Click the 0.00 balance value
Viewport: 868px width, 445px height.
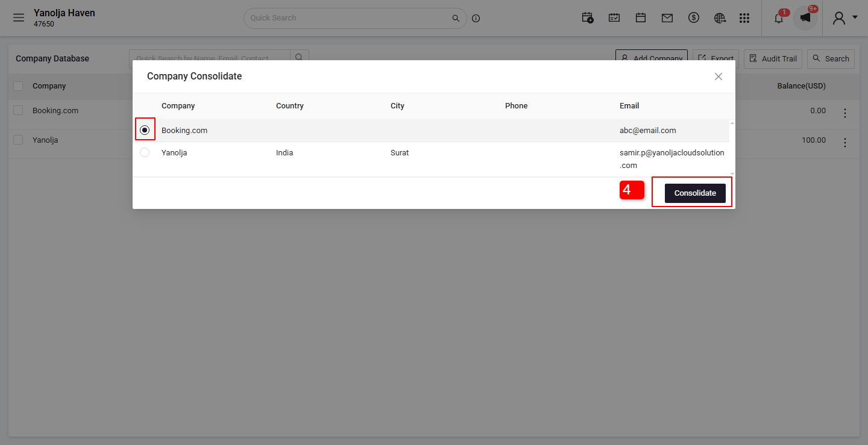818,110
